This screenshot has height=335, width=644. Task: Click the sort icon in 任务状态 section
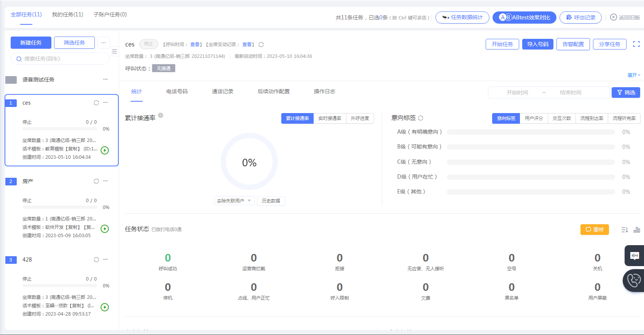[x=625, y=230]
